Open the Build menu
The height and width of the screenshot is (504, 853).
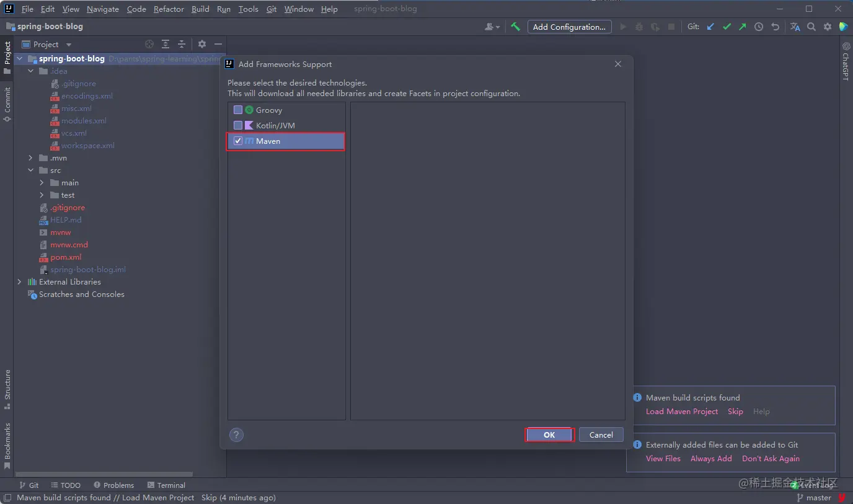point(200,9)
